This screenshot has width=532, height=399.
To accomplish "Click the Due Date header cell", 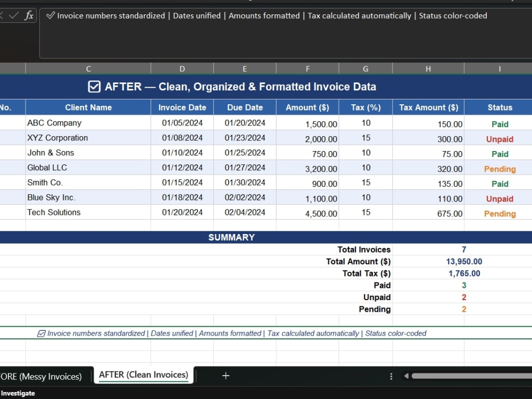I will 245,107.
